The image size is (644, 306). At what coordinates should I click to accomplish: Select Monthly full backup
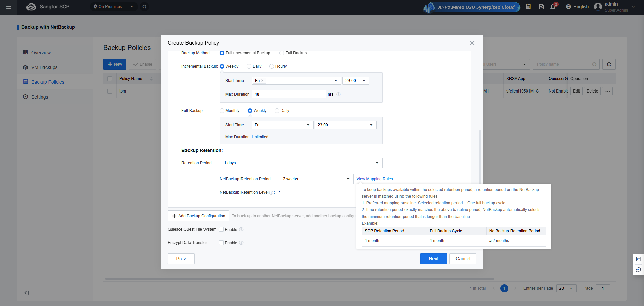(x=222, y=111)
